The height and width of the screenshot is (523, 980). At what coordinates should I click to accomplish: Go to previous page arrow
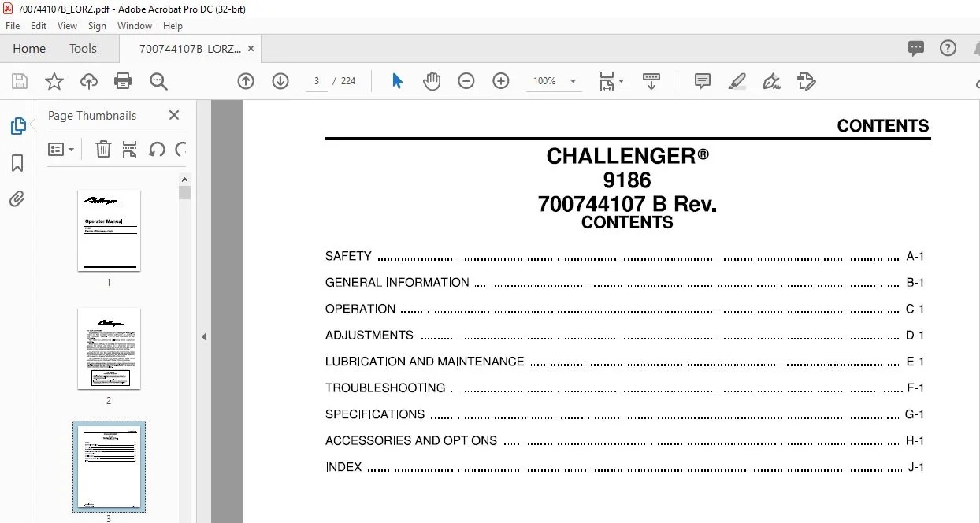pyautogui.click(x=246, y=81)
